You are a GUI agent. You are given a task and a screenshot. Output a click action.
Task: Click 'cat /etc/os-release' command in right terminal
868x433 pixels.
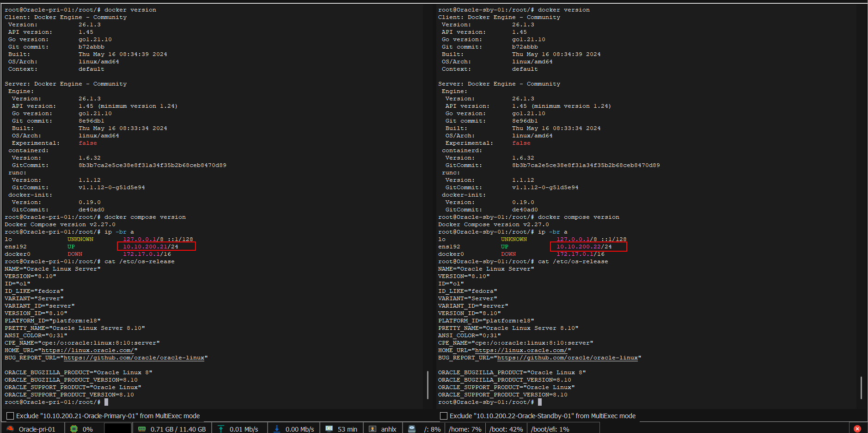[x=573, y=261]
